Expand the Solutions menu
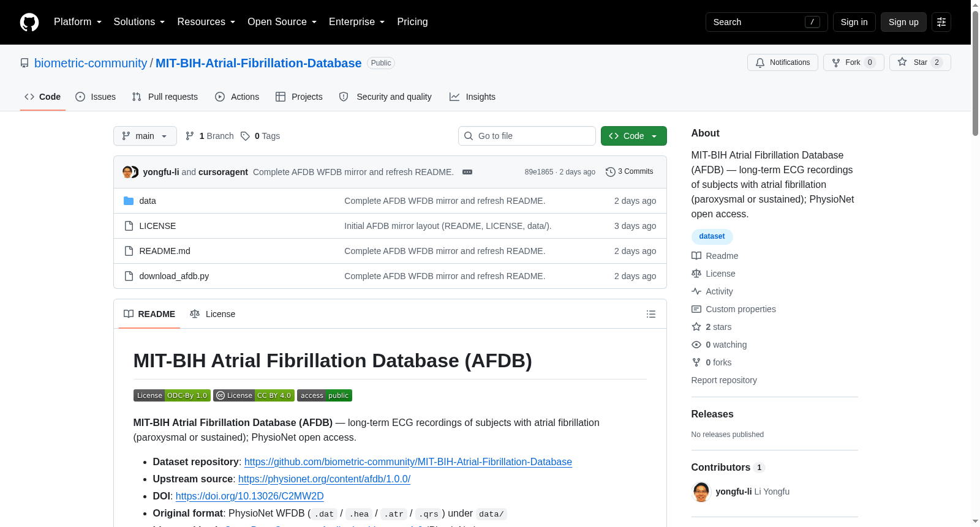 click(139, 22)
